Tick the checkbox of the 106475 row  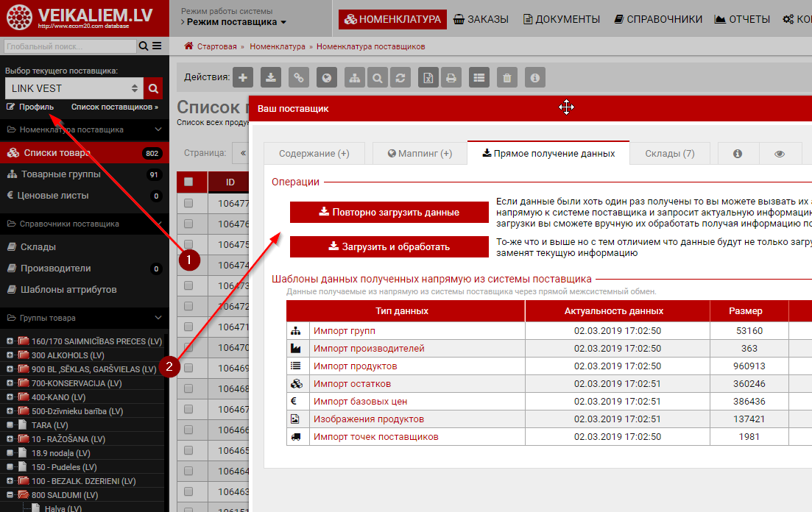(188, 244)
